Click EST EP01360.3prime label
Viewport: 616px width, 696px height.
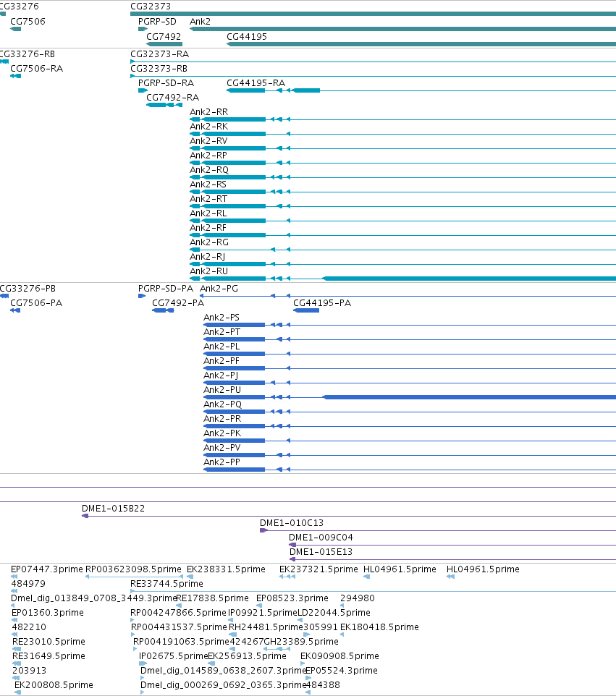coord(48,613)
